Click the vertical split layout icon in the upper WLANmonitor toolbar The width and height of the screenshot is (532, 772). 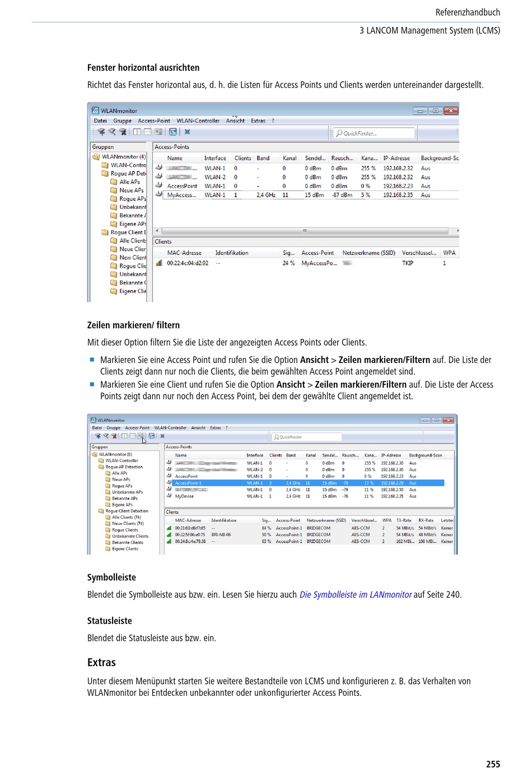click(137, 132)
